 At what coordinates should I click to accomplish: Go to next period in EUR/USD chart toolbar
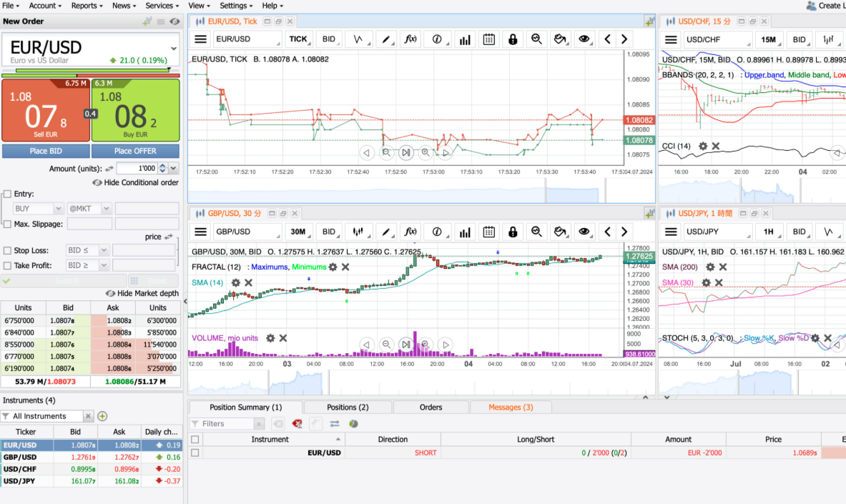[624, 39]
